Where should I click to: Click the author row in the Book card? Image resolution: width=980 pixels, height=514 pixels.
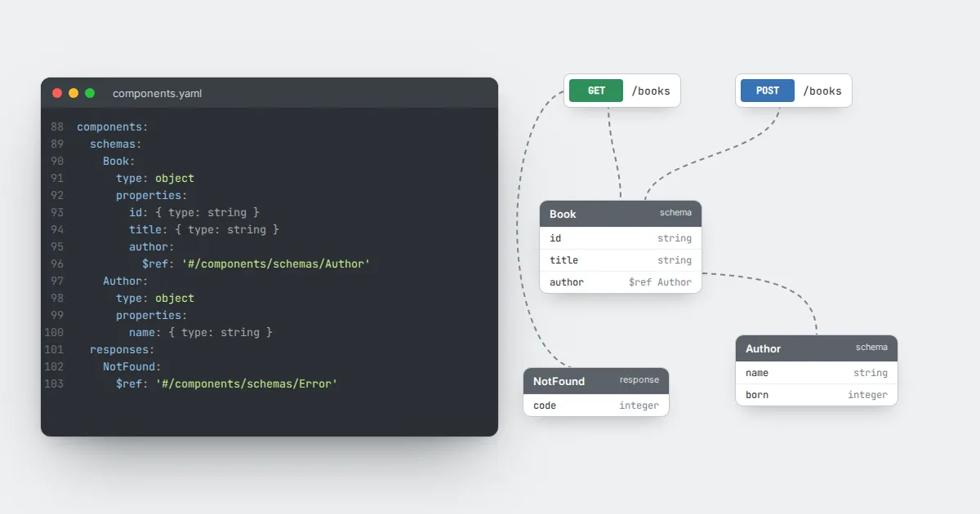(x=621, y=282)
